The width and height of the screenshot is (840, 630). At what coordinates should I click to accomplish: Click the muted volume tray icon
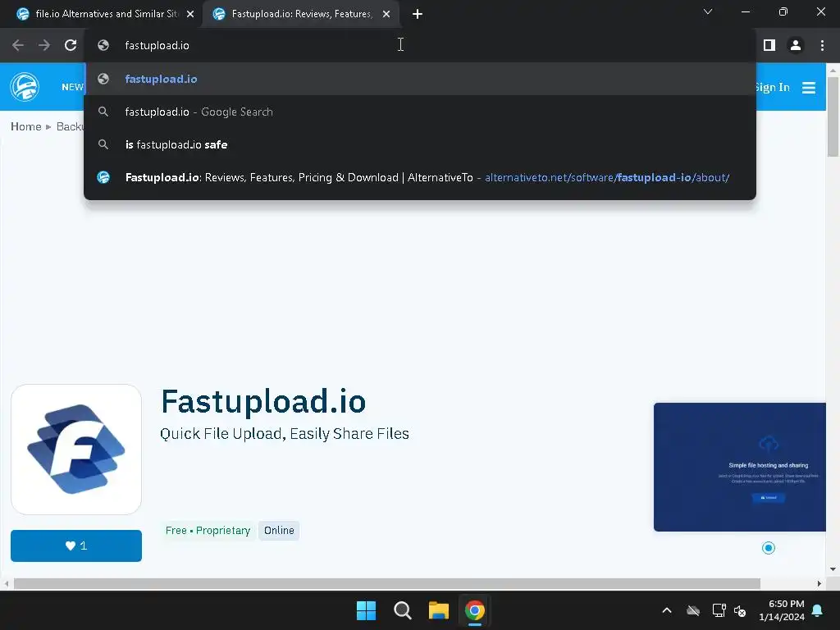pos(740,610)
